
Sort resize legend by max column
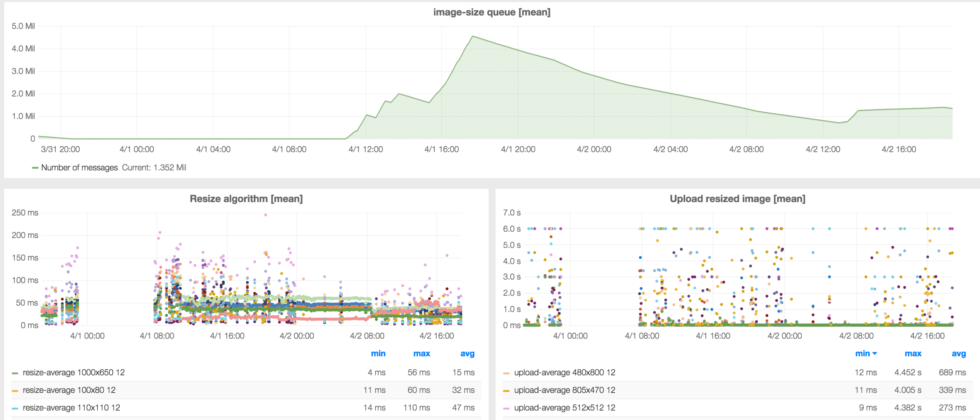click(421, 353)
